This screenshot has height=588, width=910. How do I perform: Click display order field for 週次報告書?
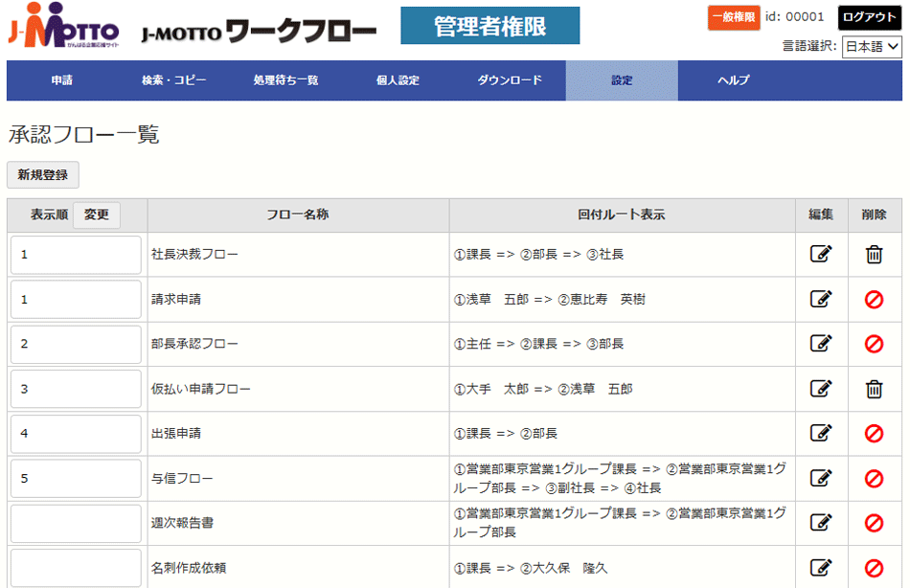pyautogui.click(x=77, y=523)
